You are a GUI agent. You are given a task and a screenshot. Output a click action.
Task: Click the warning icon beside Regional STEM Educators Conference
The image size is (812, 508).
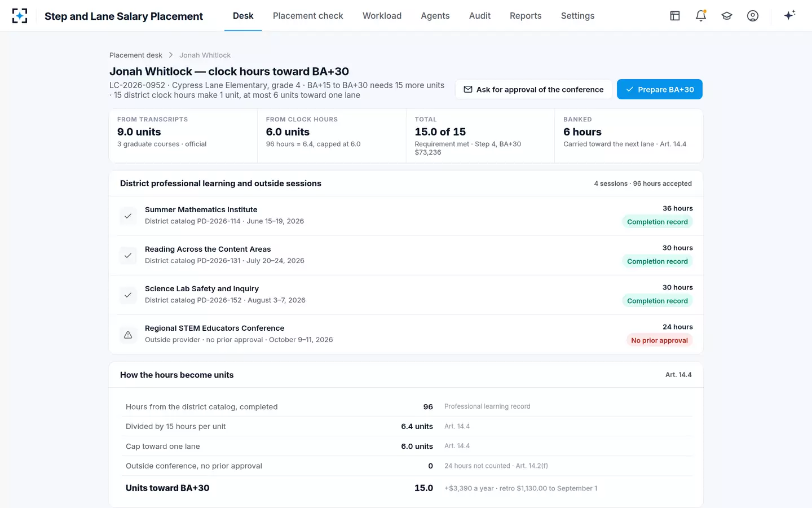point(128,335)
